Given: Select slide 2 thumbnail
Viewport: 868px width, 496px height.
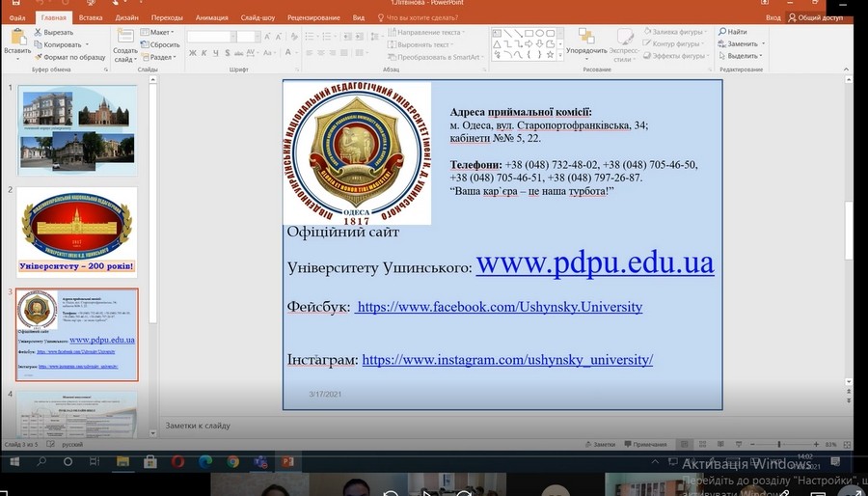Looking at the screenshot, I should [x=77, y=233].
